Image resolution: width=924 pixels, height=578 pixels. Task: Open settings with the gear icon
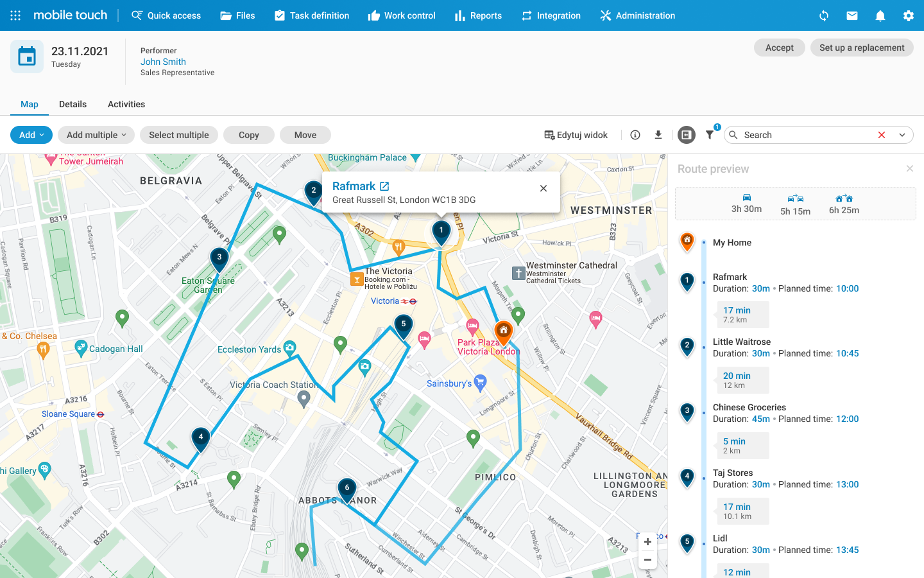point(909,15)
